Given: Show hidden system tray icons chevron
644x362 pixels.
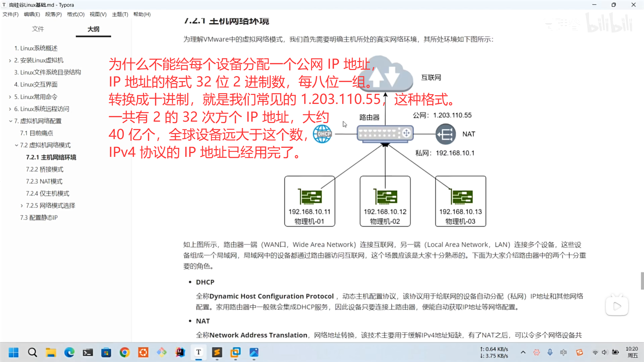Looking at the screenshot, I should (x=523, y=352).
